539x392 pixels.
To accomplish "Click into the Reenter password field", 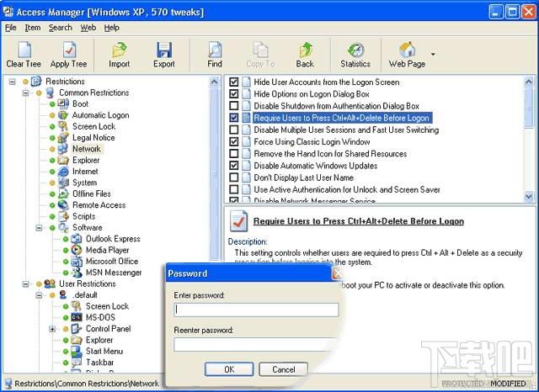I will [256, 344].
